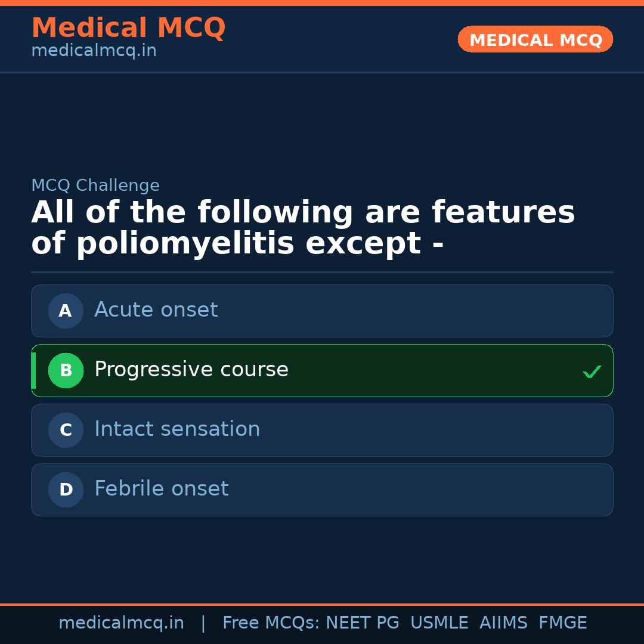Image resolution: width=644 pixels, height=644 pixels.
Task: Click the FMGE text in the footer bar
Action: click(x=562, y=623)
